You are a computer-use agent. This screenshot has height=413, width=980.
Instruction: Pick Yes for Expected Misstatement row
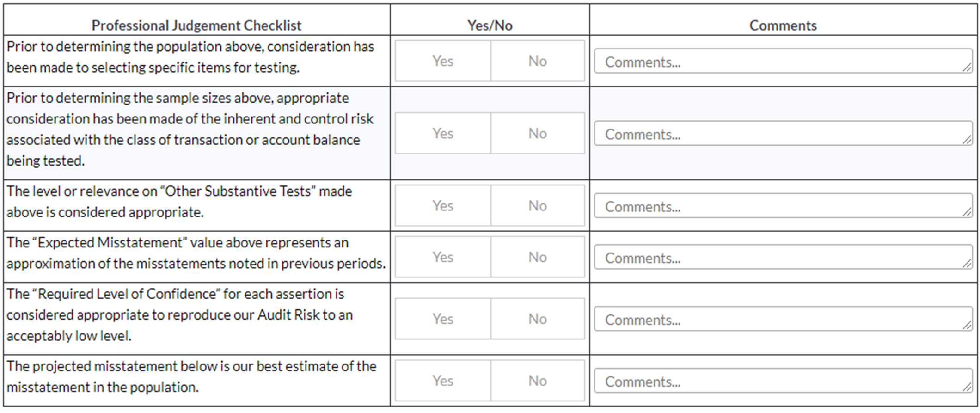[x=443, y=257]
